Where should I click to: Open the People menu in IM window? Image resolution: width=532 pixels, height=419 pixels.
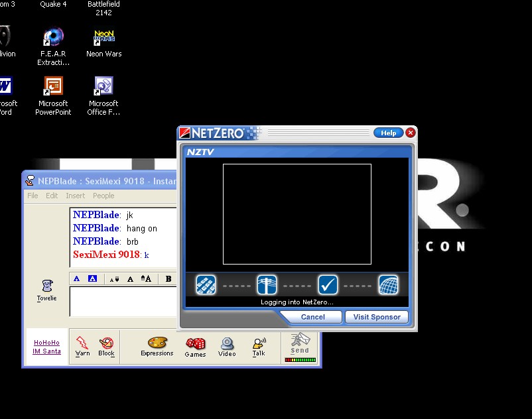[x=103, y=196]
